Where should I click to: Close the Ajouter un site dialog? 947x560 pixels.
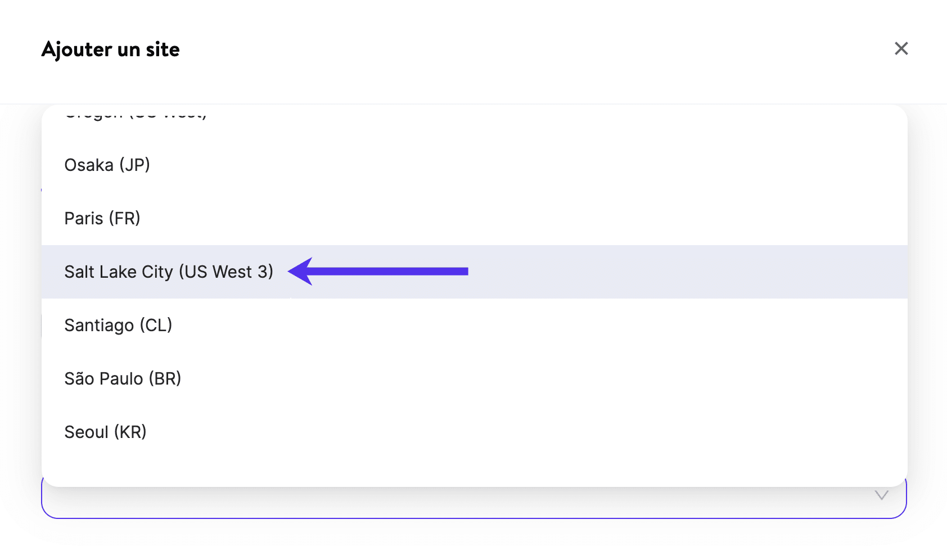point(901,49)
